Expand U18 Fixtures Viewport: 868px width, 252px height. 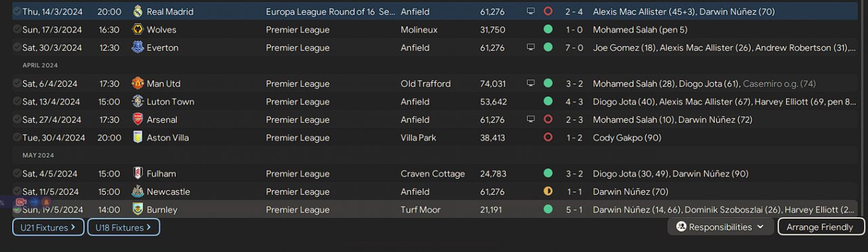point(123,228)
